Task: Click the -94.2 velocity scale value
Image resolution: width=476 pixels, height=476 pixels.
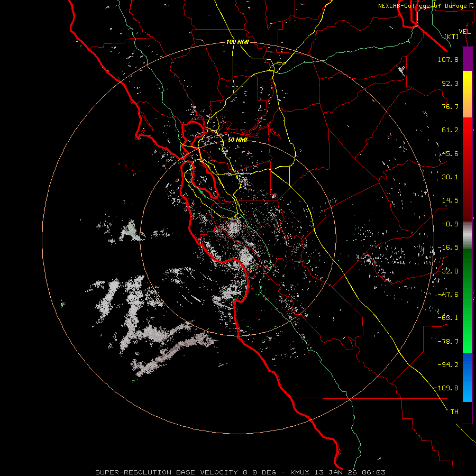Action: pos(448,365)
